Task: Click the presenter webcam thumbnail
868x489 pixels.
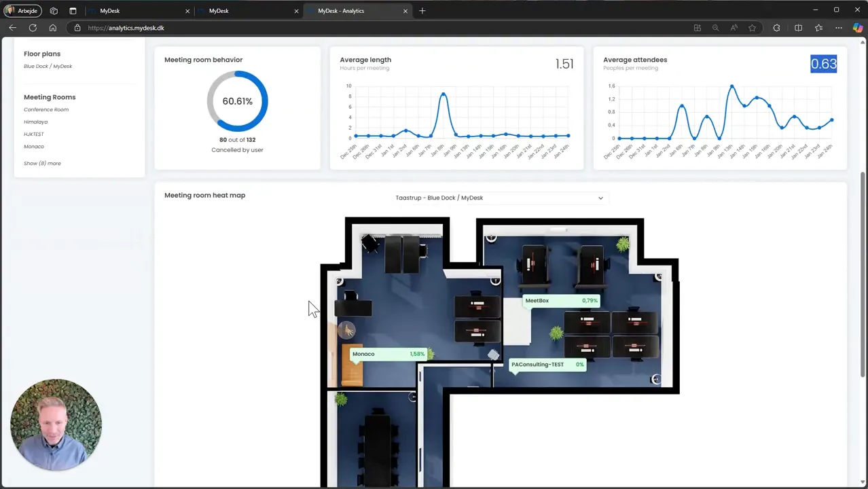Action: pyautogui.click(x=56, y=425)
